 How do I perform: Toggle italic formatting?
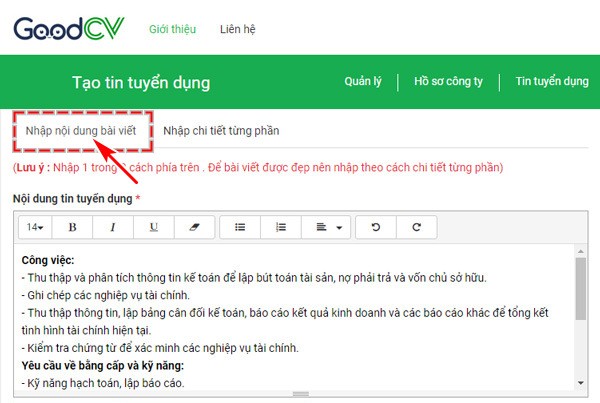click(x=113, y=227)
